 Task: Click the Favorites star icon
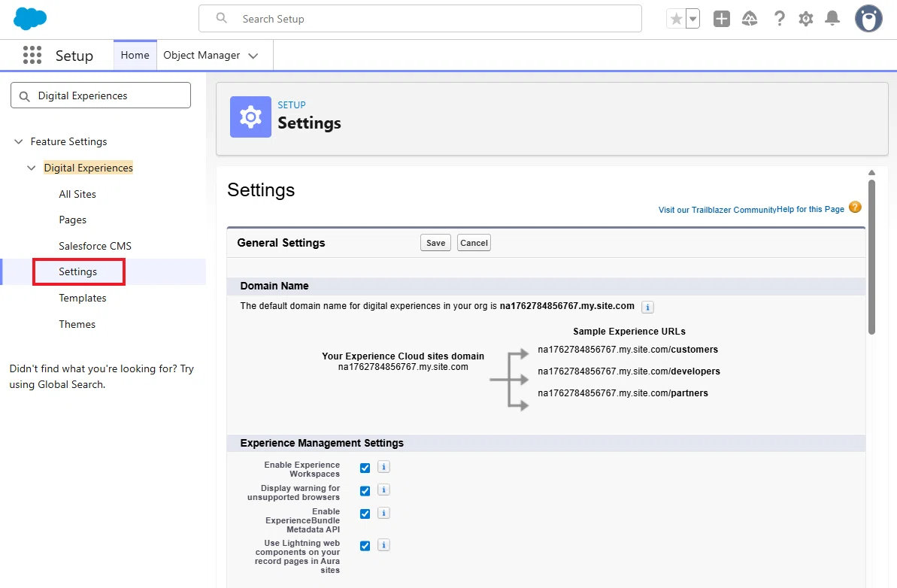[676, 19]
